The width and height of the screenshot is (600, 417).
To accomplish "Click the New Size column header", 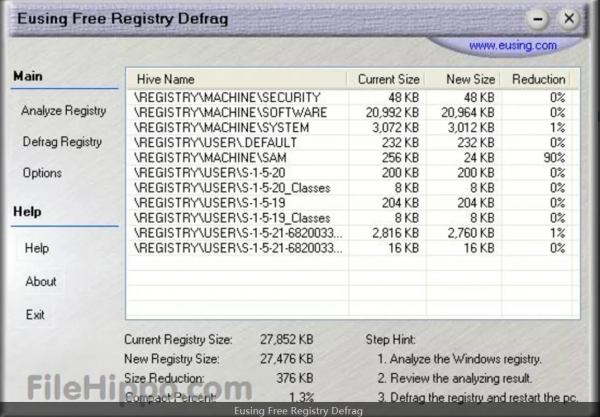I will click(463, 79).
